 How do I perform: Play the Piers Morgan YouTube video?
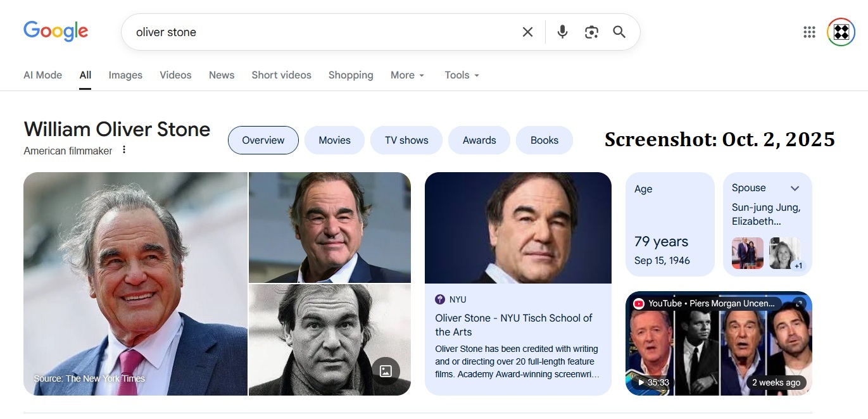[x=718, y=348]
